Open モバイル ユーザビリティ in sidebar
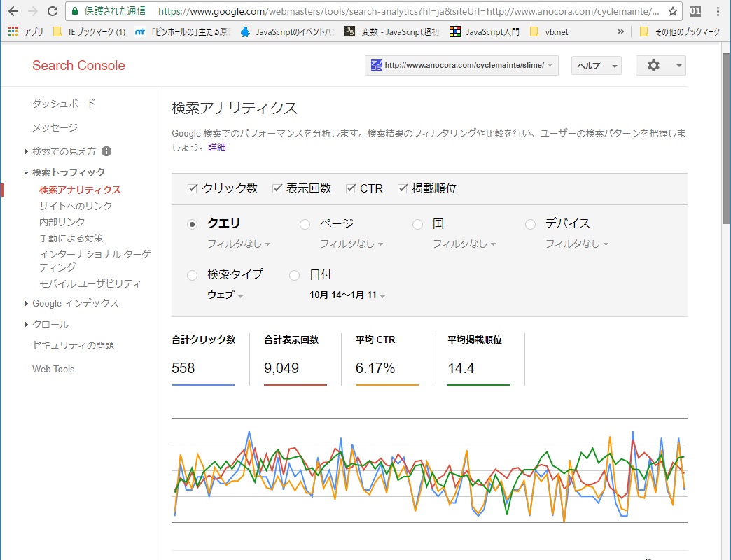Image resolution: width=731 pixels, height=560 pixels. (90, 283)
